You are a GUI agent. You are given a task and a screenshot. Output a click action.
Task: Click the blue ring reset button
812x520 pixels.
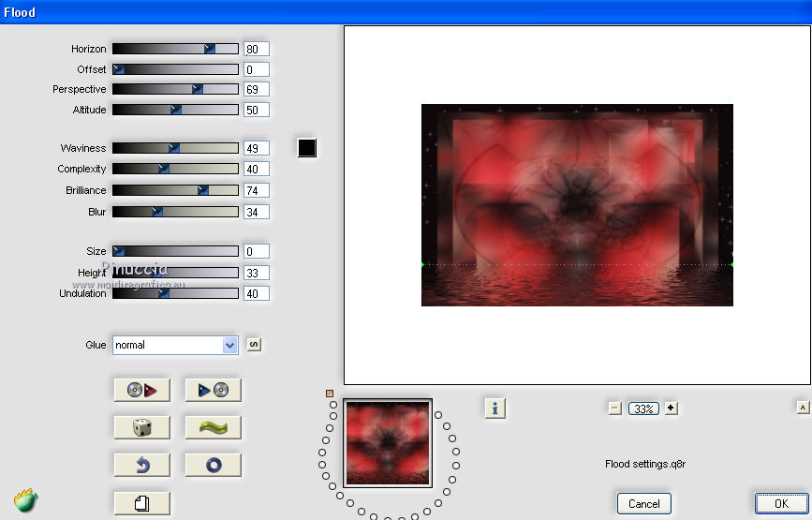(x=214, y=465)
